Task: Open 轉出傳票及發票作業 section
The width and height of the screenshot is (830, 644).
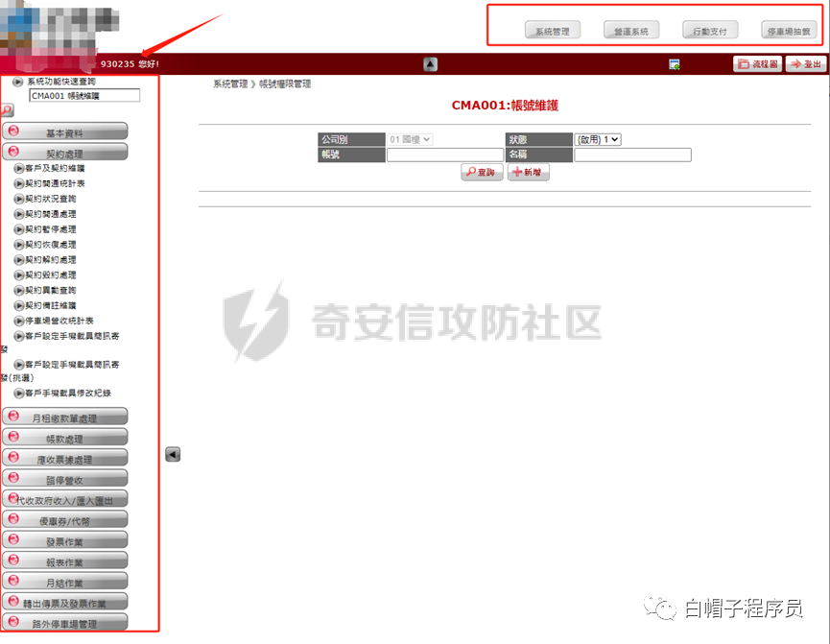Action: click(64, 602)
